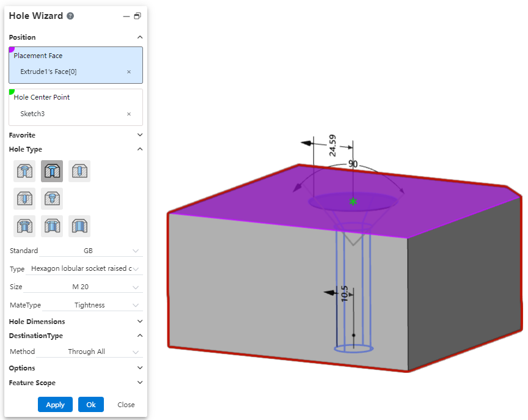
Task: Select the counterbore hole type icon
Action: tap(24, 171)
